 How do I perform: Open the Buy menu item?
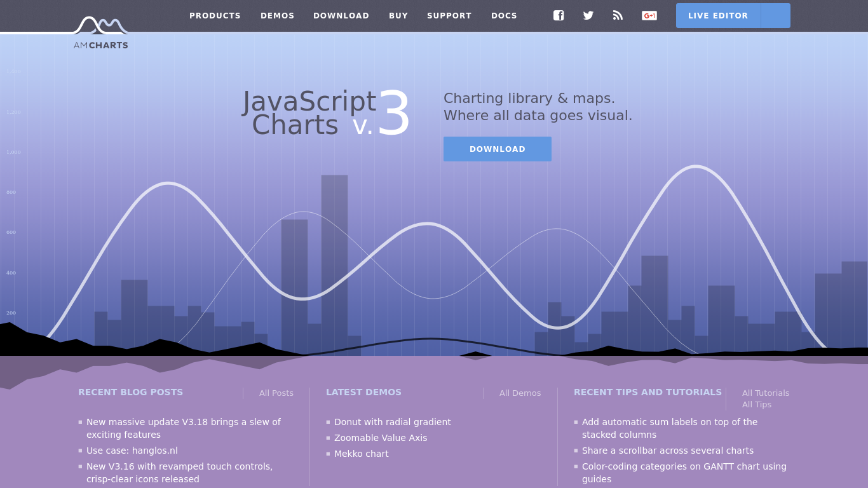click(398, 16)
